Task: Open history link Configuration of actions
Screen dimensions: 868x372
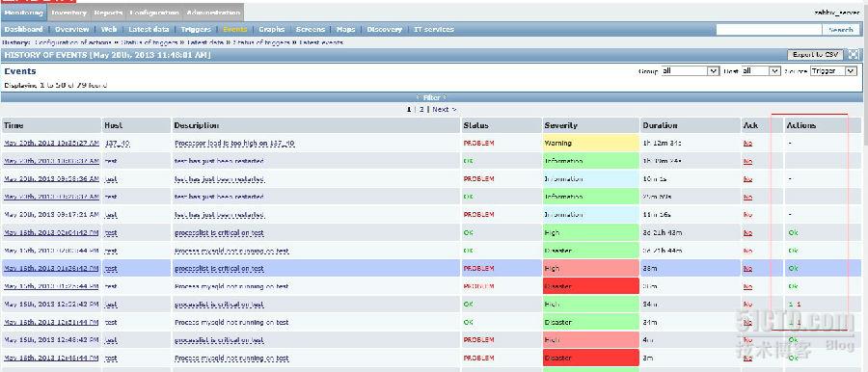Action: click(74, 42)
